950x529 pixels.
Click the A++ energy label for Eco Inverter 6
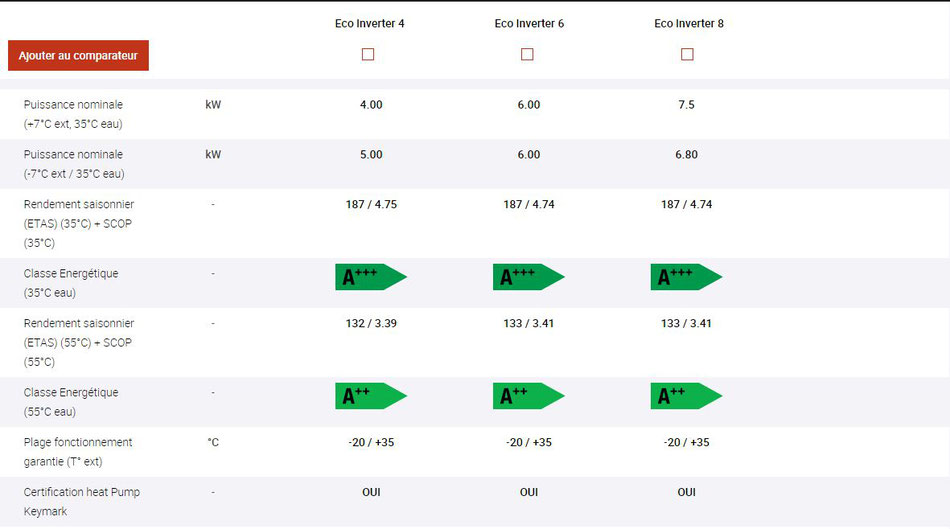point(528,396)
